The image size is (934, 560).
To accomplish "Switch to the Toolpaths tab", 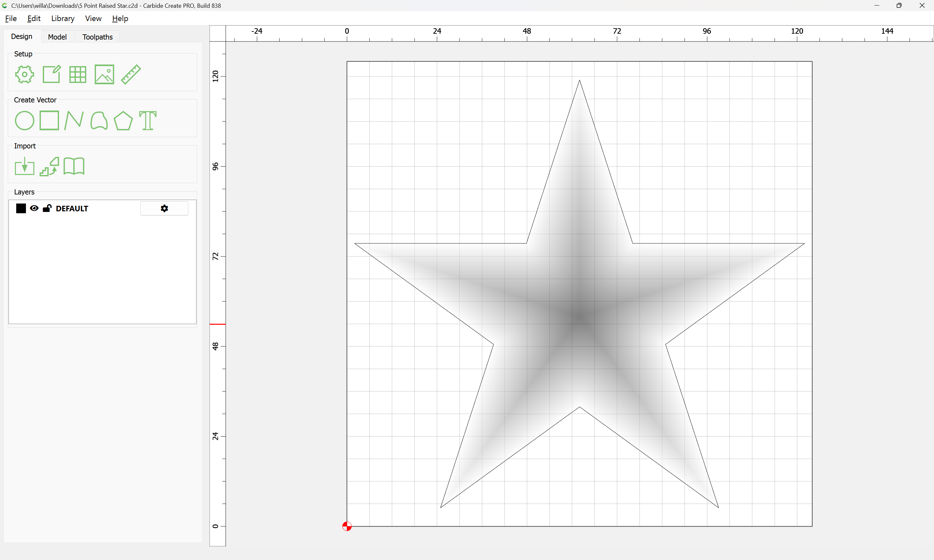I will coord(97,37).
